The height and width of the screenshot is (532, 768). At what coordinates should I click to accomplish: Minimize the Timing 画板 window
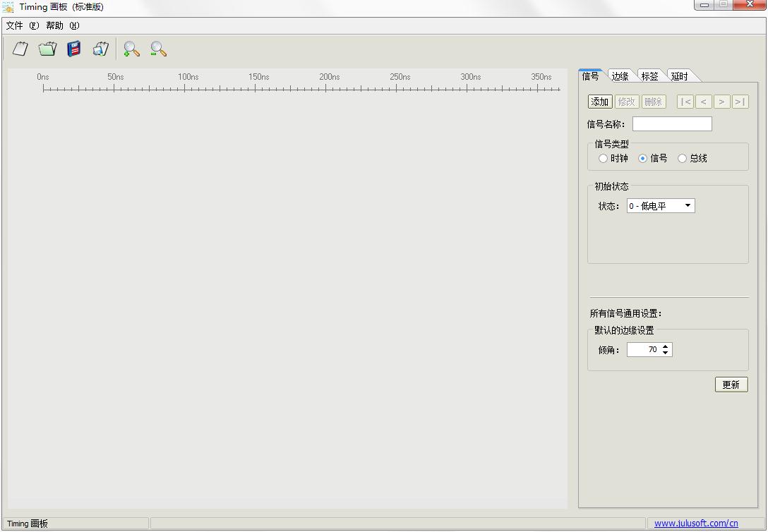click(x=704, y=4)
